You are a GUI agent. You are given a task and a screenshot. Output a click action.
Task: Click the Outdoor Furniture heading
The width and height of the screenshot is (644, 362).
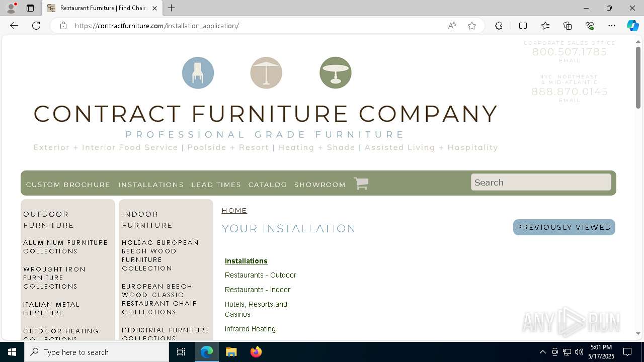click(x=48, y=220)
